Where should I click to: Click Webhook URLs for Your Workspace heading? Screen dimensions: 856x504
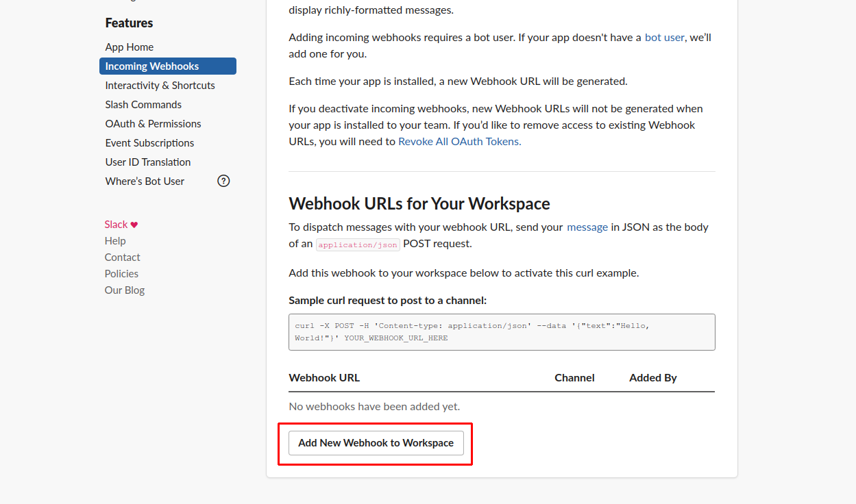point(419,204)
